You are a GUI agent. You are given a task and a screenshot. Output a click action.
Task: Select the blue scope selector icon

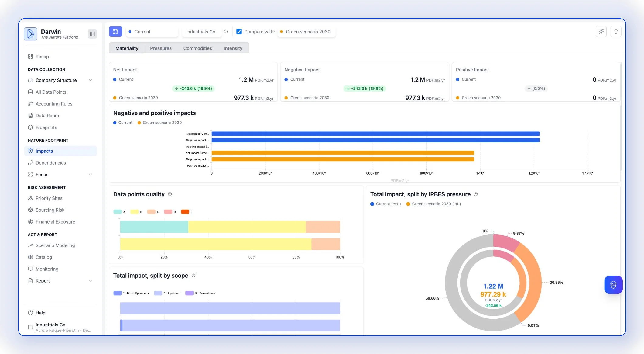point(115,31)
